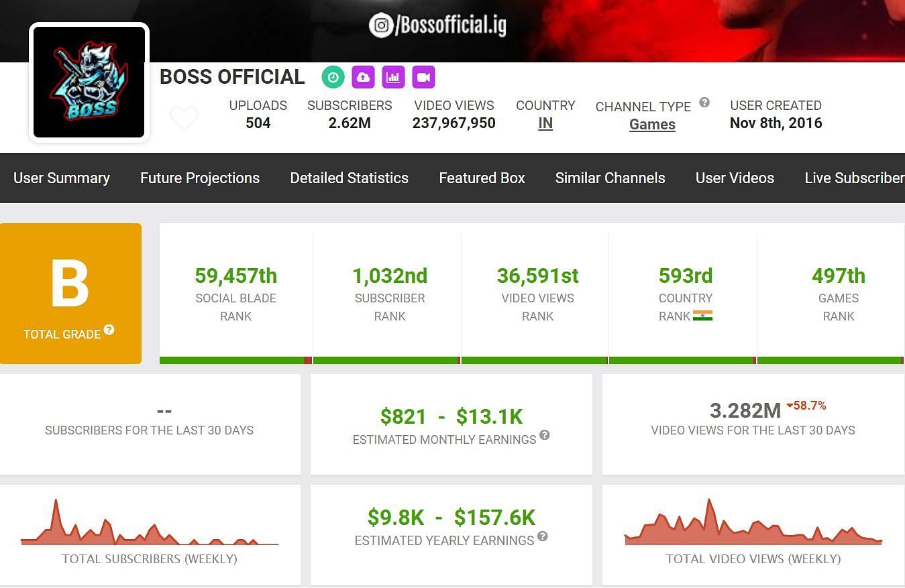Click the BOSS channel avatar thumbnail
905x588 pixels.
tap(89, 82)
